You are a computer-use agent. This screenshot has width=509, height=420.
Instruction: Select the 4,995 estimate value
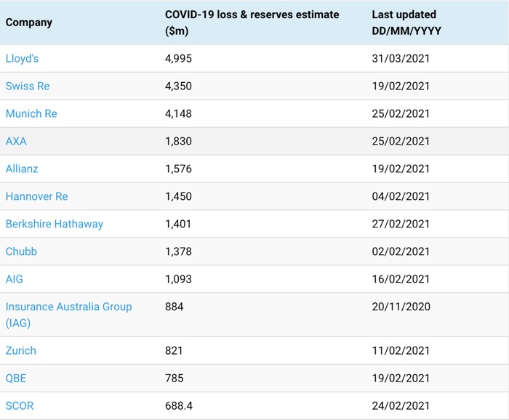[x=178, y=59]
